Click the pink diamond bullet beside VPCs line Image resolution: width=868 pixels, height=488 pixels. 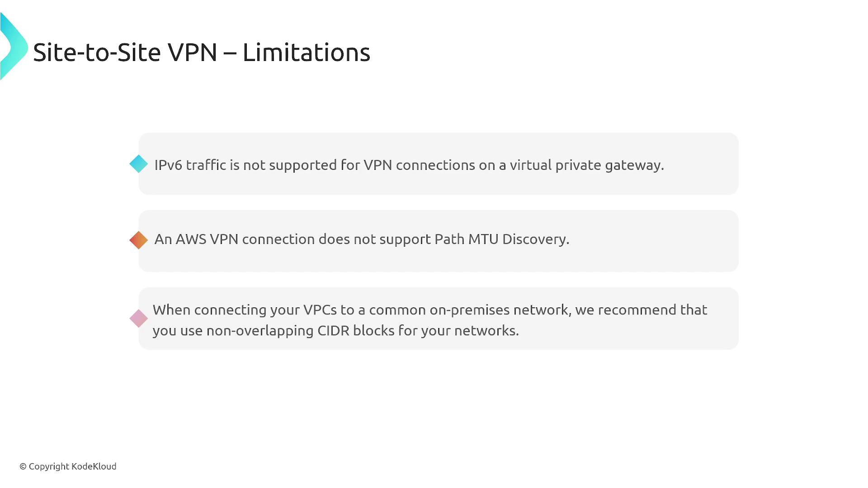138,319
